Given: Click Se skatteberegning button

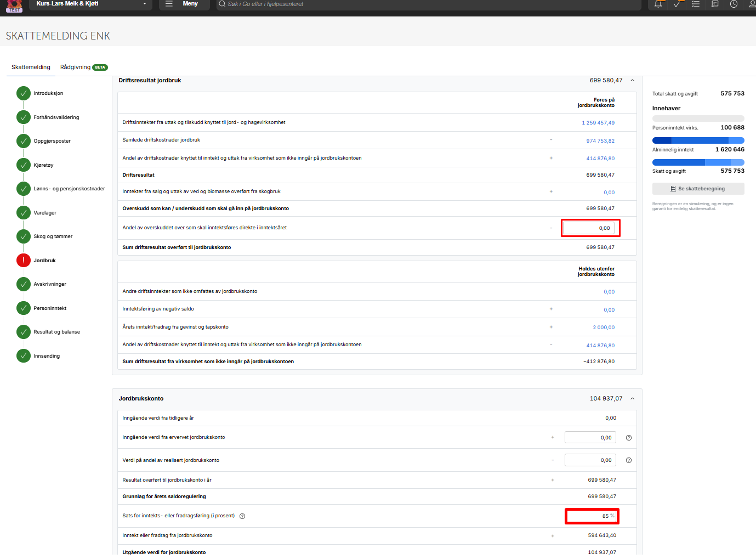Looking at the screenshot, I should (x=698, y=189).
